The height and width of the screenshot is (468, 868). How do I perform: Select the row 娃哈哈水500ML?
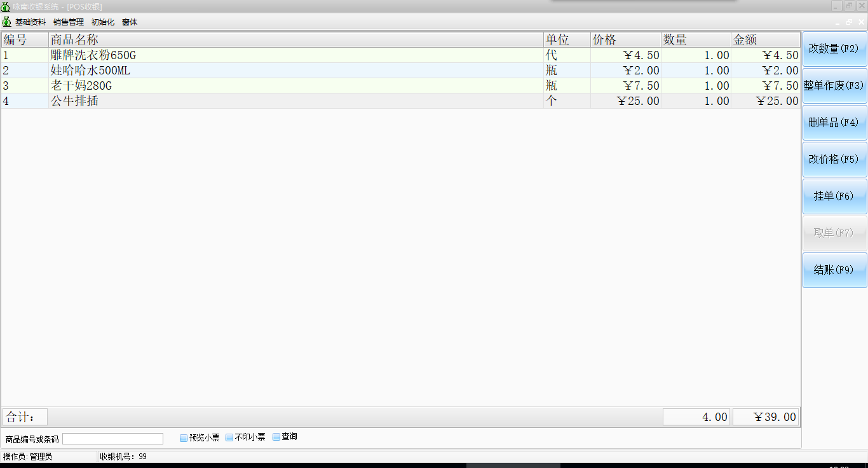pyautogui.click(x=400, y=71)
